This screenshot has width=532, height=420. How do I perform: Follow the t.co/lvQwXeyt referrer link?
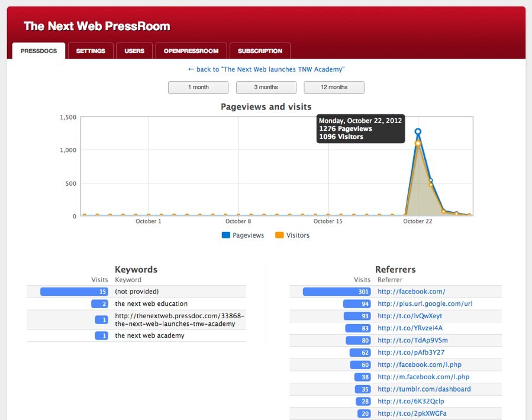click(x=410, y=316)
